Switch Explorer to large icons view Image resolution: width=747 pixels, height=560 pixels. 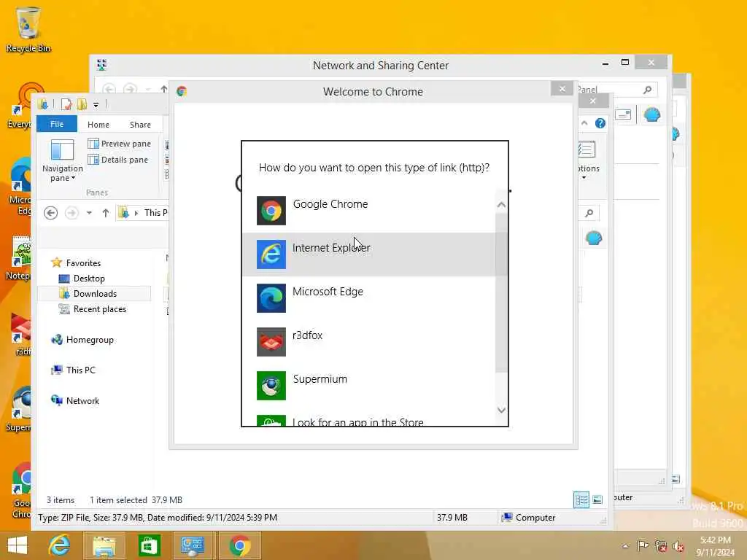(x=597, y=500)
